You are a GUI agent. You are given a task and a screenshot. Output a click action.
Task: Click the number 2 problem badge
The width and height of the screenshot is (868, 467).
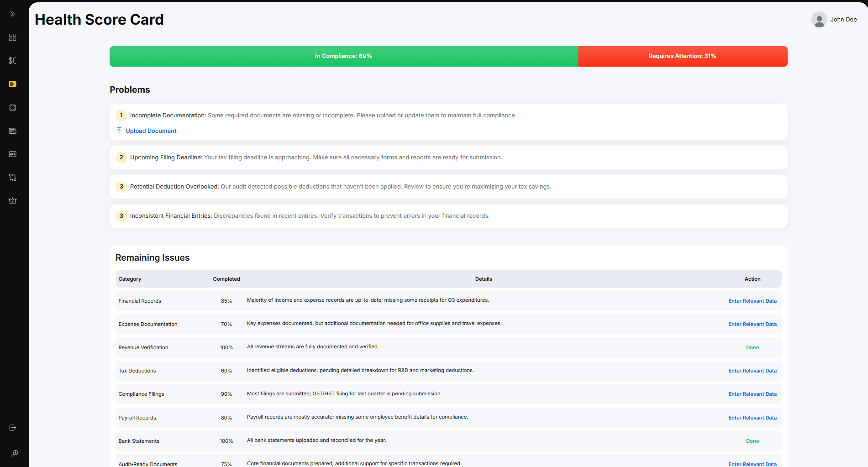(x=121, y=157)
